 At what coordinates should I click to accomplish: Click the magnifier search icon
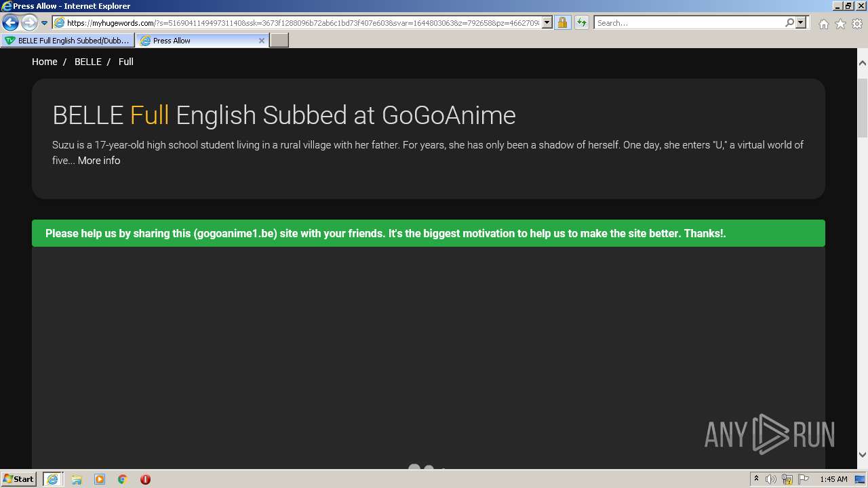tap(789, 23)
